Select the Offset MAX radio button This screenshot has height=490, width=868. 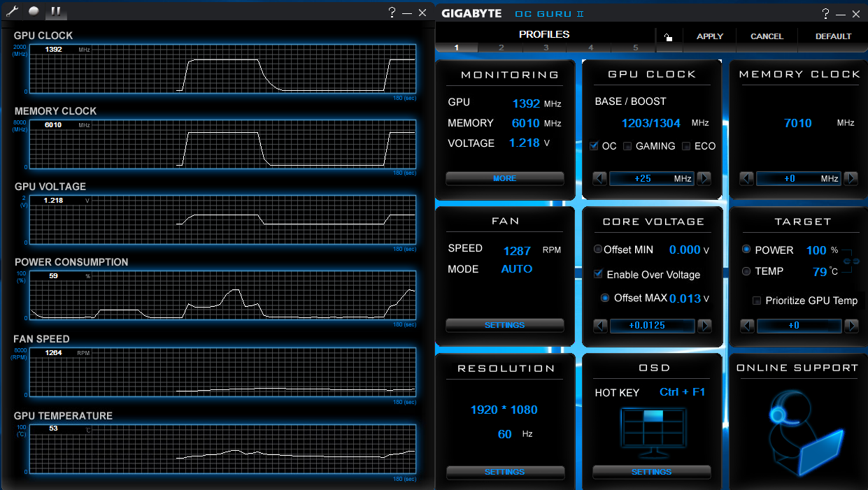[605, 298]
